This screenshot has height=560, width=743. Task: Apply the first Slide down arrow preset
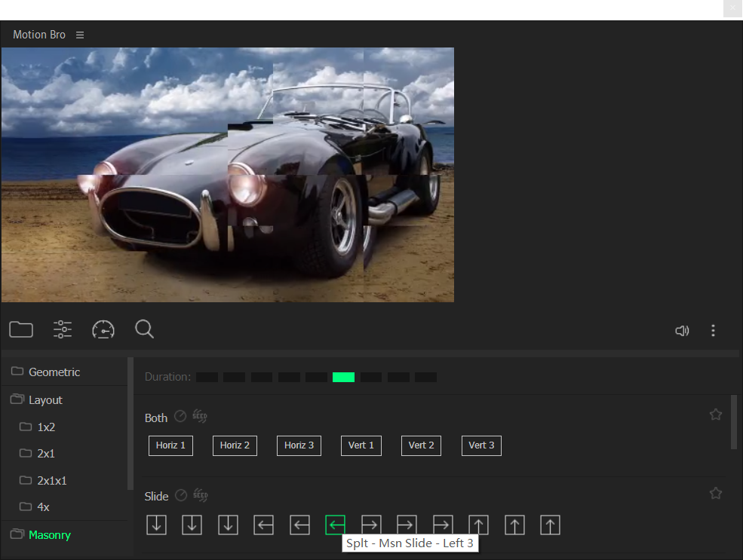pos(156,525)
